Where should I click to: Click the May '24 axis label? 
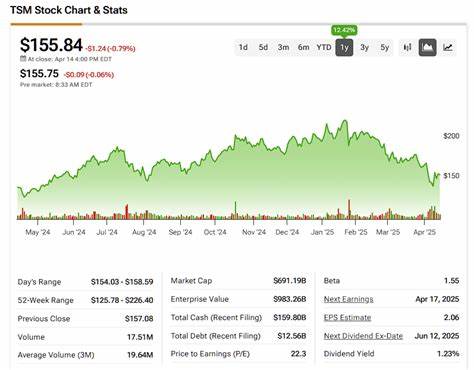pos(38,232)
